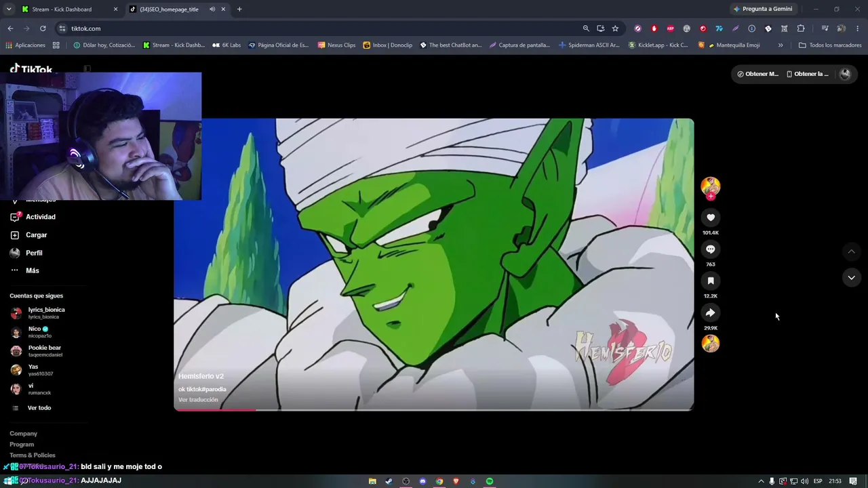Viewport: 868px width, 488px height.
Task: Open the 7TV extension icon
Action: 719,28
